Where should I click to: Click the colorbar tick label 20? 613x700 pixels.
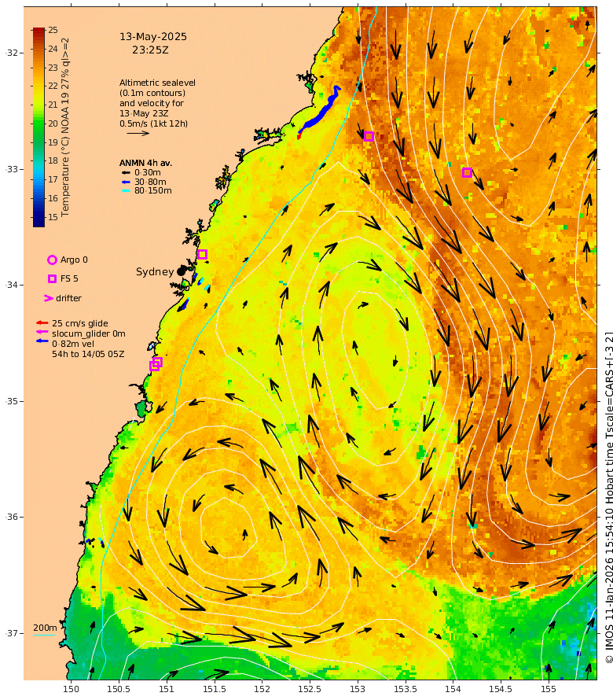53,123
